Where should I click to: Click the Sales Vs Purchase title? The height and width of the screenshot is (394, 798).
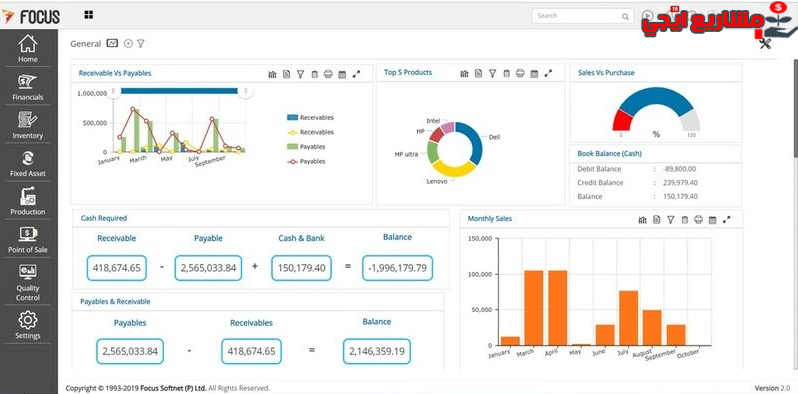point(606,73)
